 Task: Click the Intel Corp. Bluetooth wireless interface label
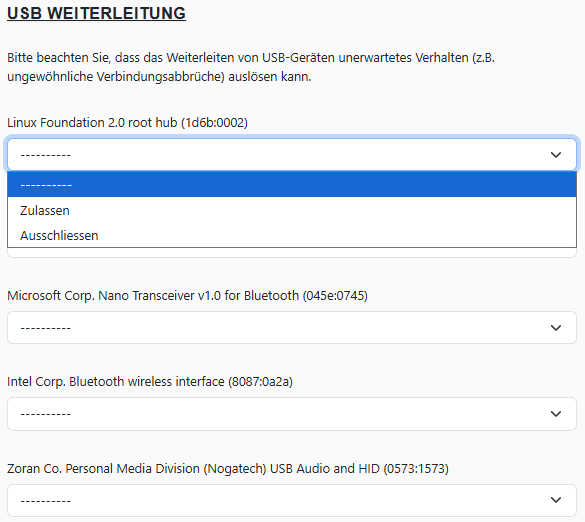click(150, 382)
